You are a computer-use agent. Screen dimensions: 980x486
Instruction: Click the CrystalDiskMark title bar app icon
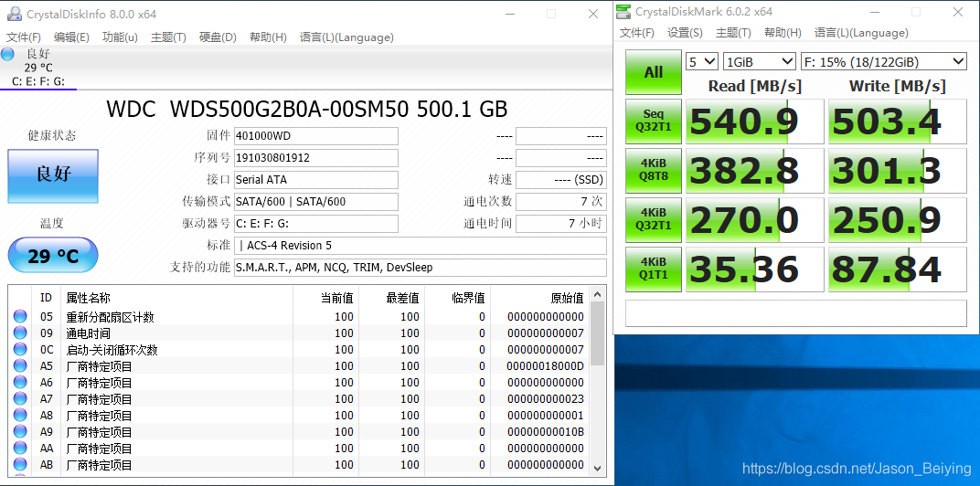623,12
